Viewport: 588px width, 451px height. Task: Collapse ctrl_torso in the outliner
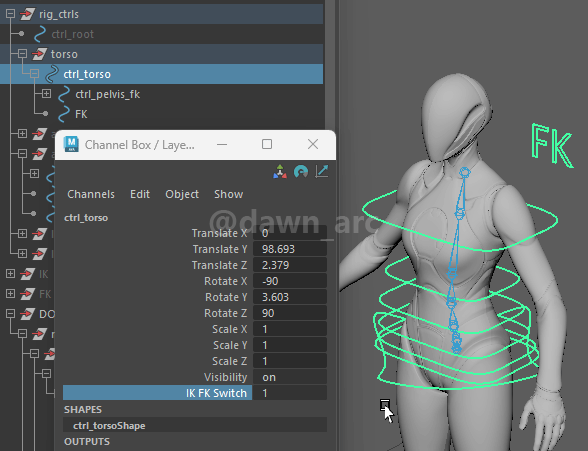pyautogui.click(x=34, y=73)
